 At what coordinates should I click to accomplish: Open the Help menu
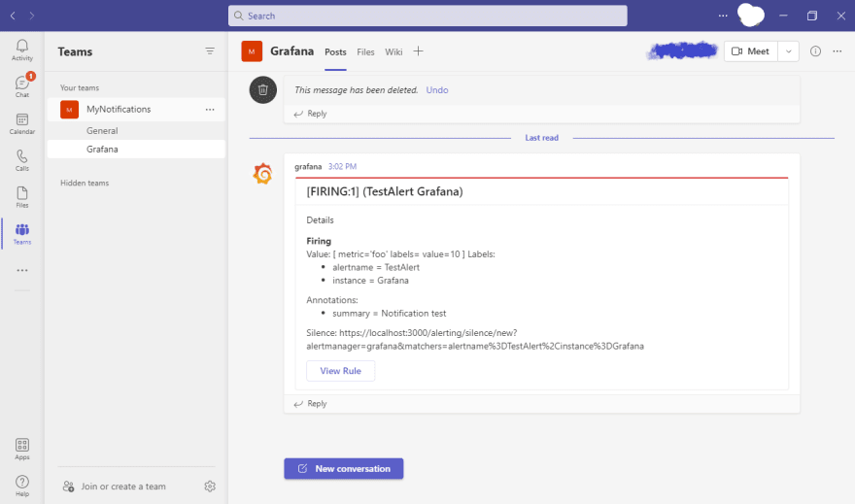click(x=21, y=486)
